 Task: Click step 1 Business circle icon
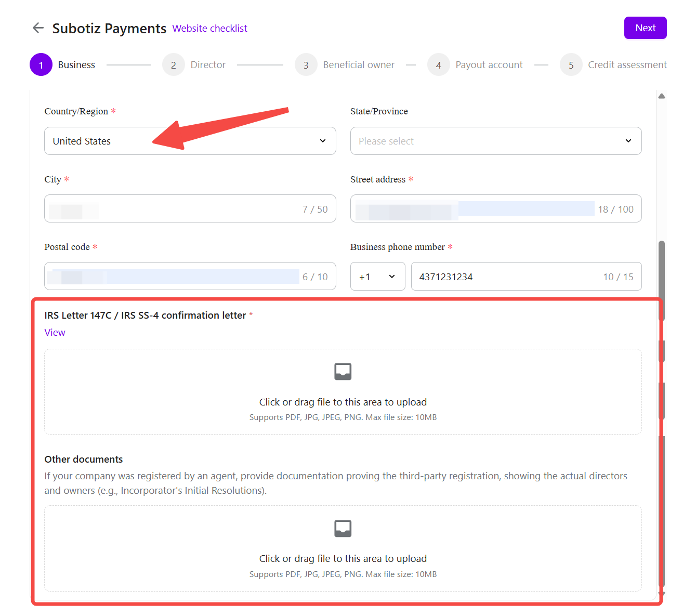(41, 65)
